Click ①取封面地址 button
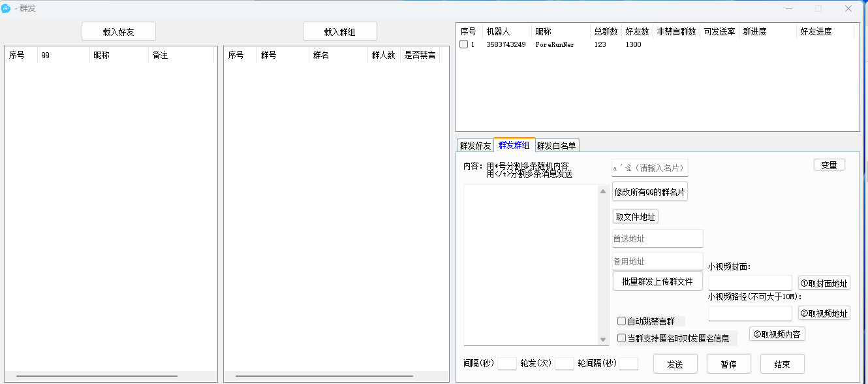The width and height of the screenshot is (868, 384). click(824, 283)
